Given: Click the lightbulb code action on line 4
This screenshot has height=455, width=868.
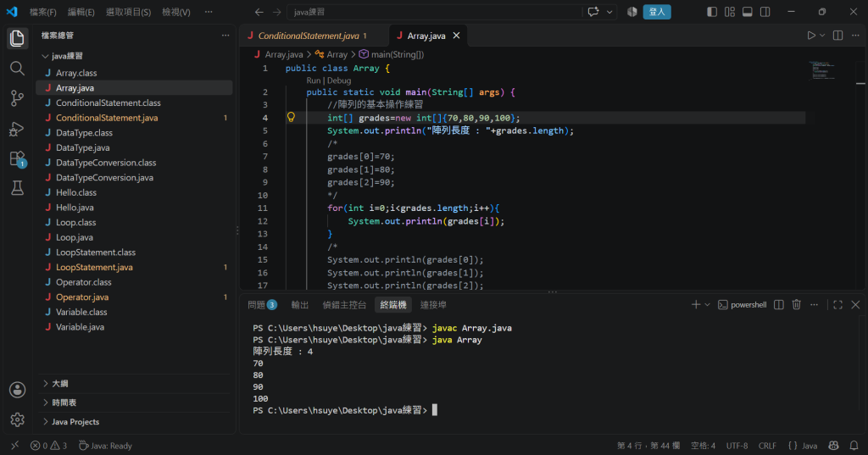Looking at the screenshot, I should pos(291,117).
